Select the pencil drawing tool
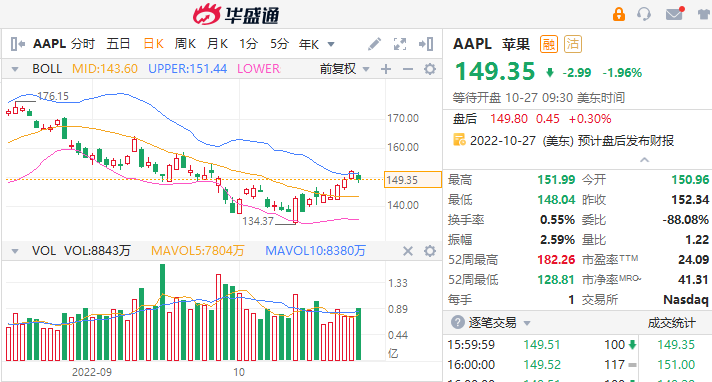 tap(374, 44)
